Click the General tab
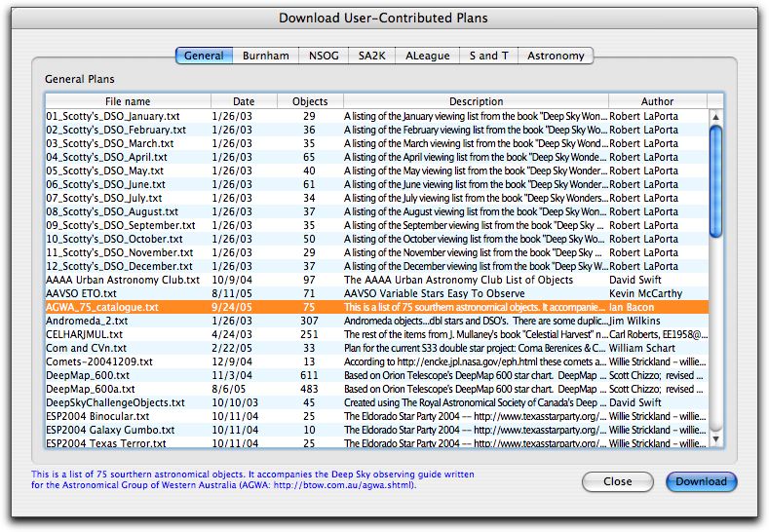 click(x=204, y=56)
